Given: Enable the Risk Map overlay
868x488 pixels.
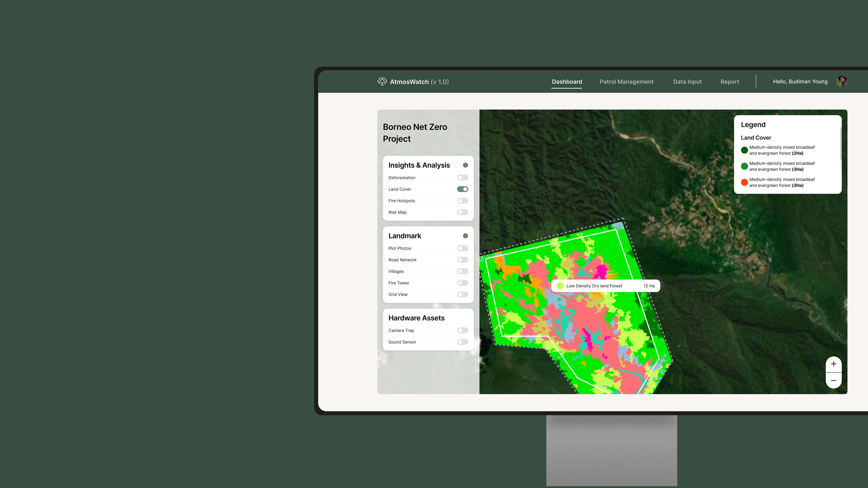Looking at the screenshot, I should (463, 212).
